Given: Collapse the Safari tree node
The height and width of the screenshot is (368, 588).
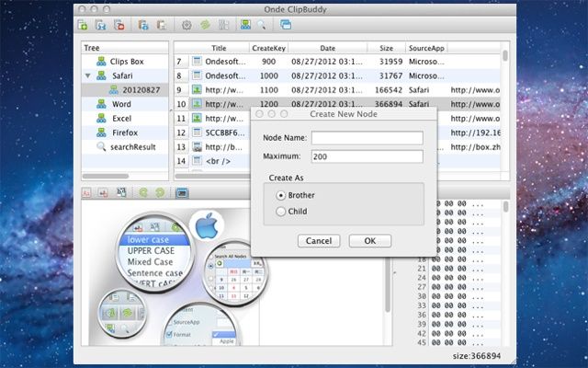Looking at the screenshot, I should (x=87, y=76).
